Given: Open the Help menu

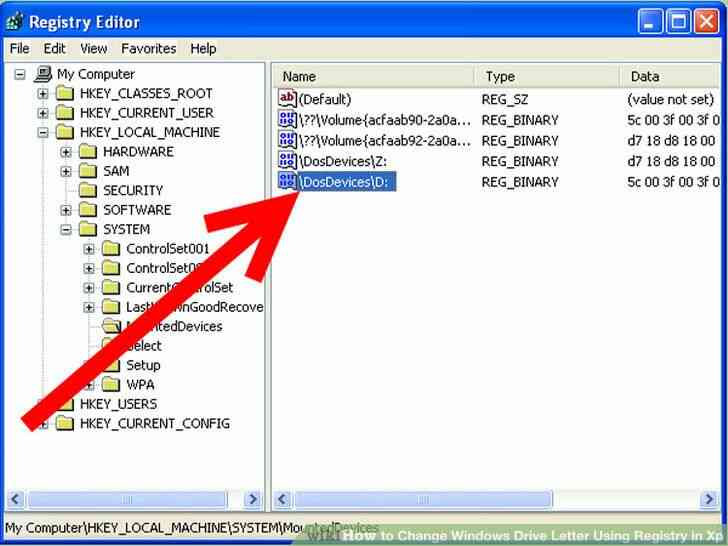Looking at the screenshot, I should [x=203, y=48].
